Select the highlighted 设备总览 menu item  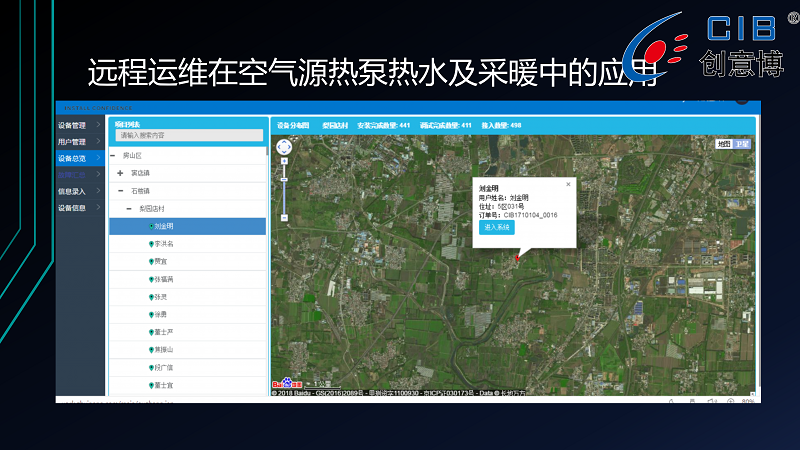(80, 158)
